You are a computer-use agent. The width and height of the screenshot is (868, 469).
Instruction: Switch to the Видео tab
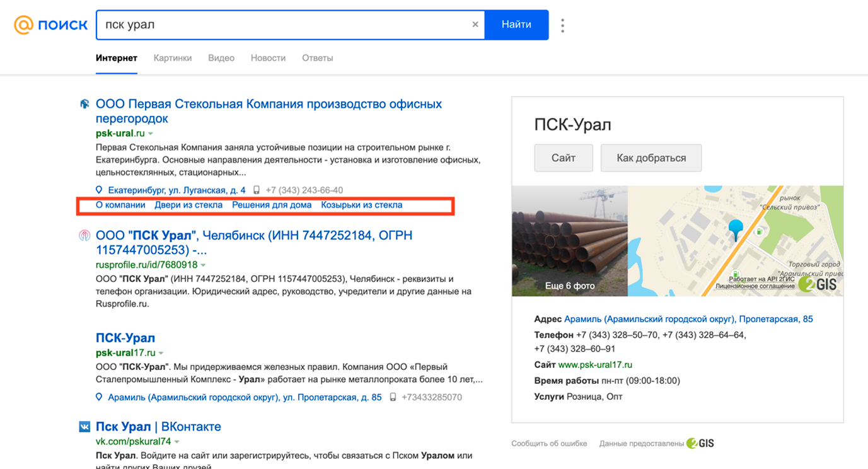point(221,58)
